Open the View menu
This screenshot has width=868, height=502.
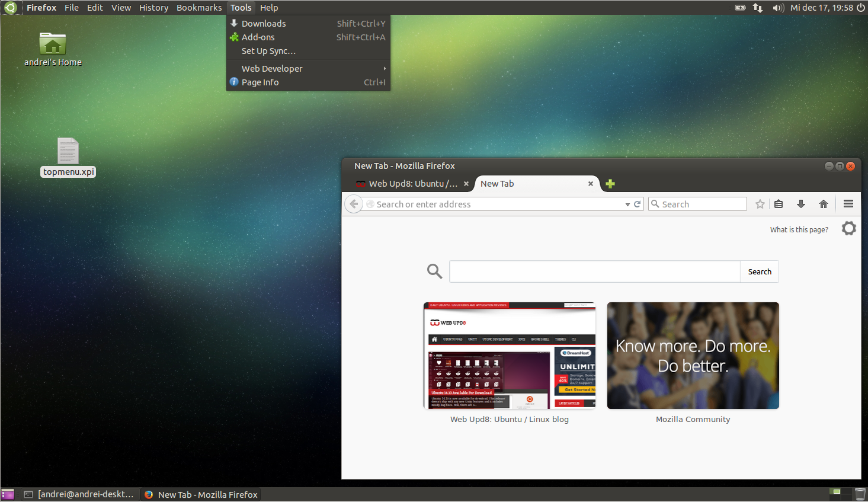coord(121,8)
